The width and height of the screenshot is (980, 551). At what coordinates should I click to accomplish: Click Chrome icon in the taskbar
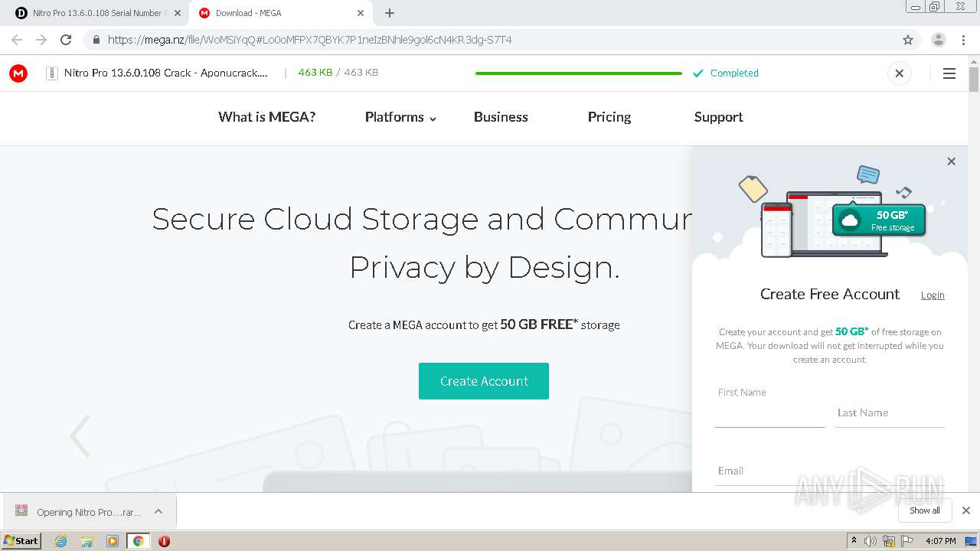coord(138,541)
